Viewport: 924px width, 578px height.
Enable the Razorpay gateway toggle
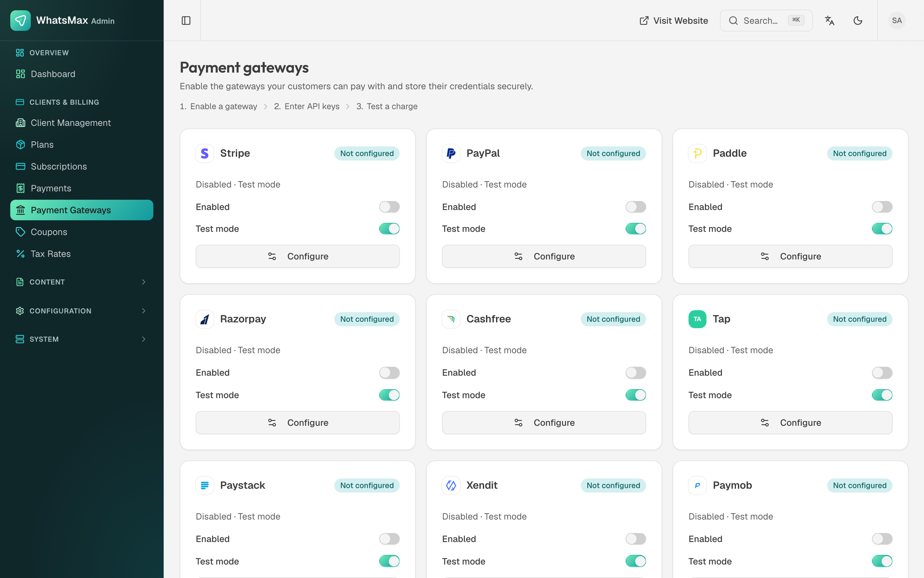[389, 373]
